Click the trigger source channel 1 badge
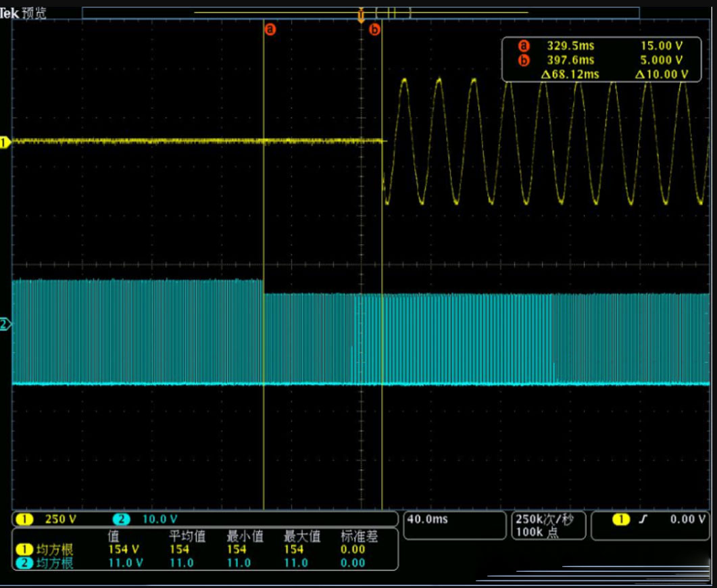 click(621, 520)
